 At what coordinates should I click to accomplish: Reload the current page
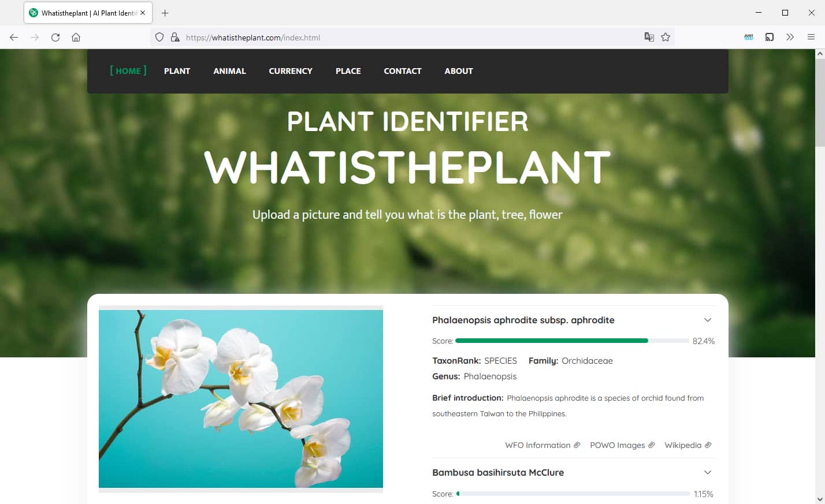[55, 38]
